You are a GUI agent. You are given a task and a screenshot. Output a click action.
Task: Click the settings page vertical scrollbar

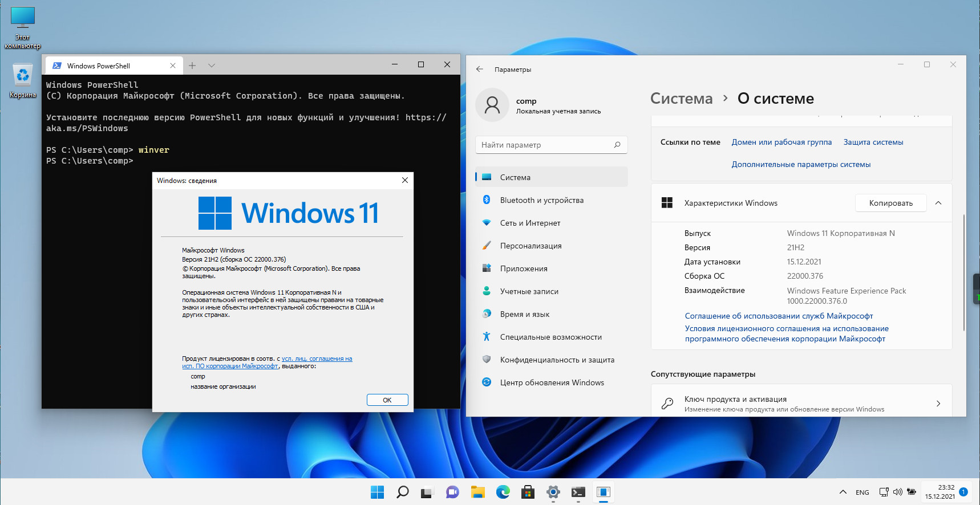tap(964, 272)
